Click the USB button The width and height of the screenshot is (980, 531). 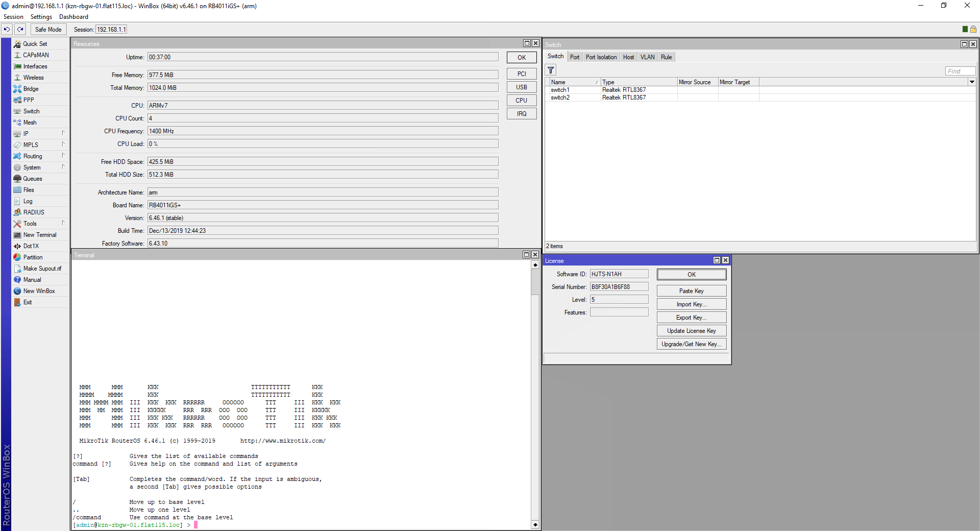point(522,87)
